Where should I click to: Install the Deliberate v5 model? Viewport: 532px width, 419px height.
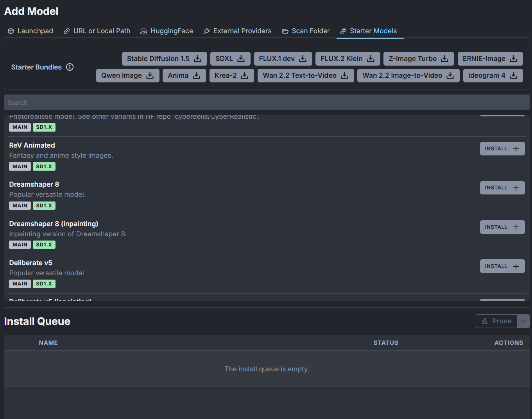click(x=502, y=266)
